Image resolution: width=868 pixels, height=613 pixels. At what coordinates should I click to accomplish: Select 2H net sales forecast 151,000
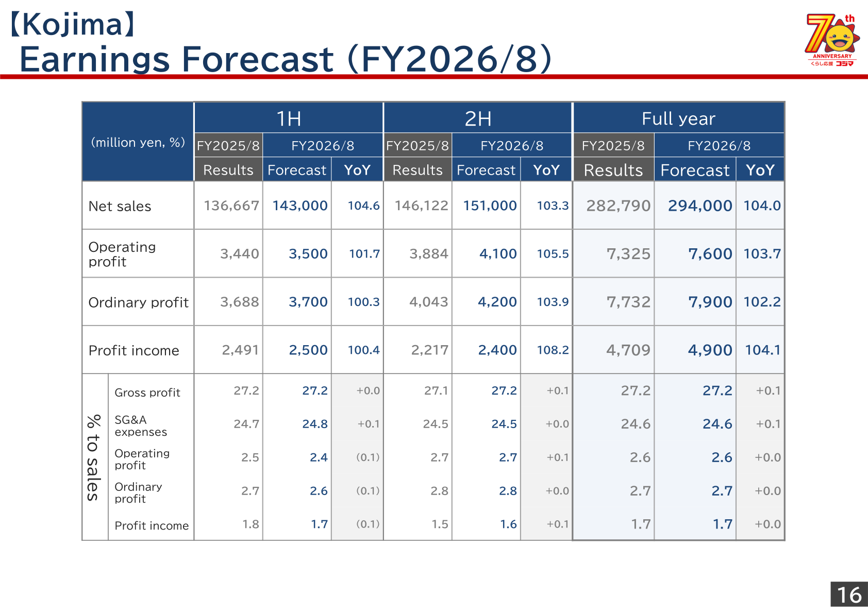coord(490,206)
